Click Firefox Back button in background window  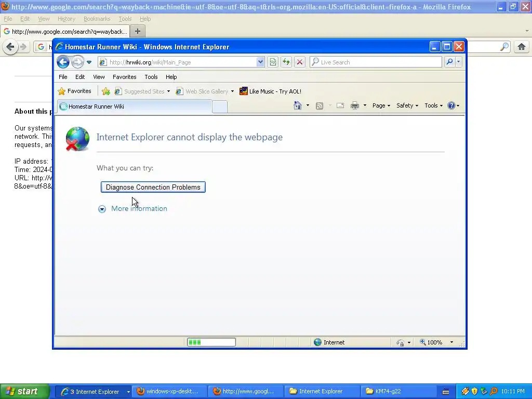click(10, 46)
